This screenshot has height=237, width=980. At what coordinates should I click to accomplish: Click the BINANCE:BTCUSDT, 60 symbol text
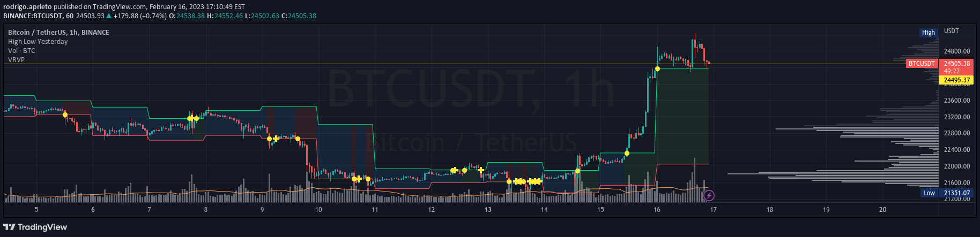coord(39,16)
